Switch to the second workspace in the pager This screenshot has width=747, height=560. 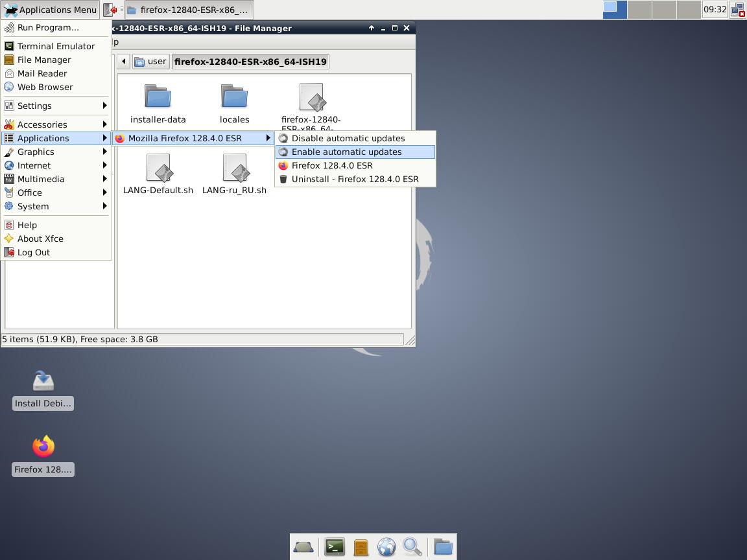click(639, 10)
